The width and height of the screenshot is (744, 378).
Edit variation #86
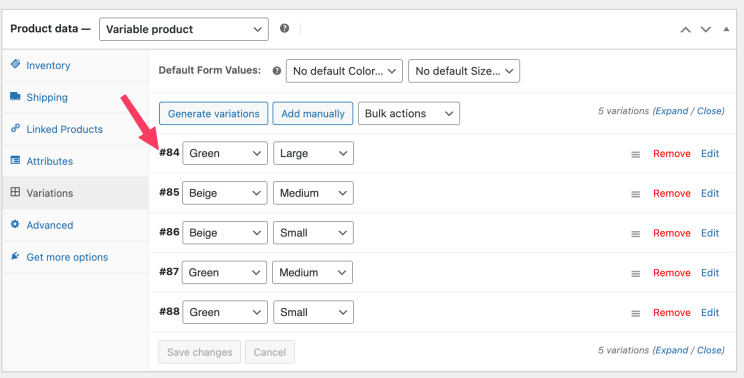click(710, 233)
